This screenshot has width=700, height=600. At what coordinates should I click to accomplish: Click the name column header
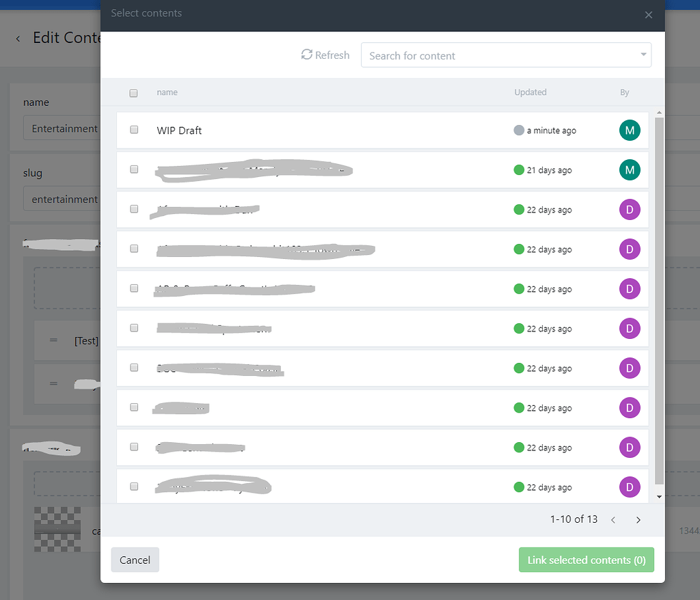[167, 92]
